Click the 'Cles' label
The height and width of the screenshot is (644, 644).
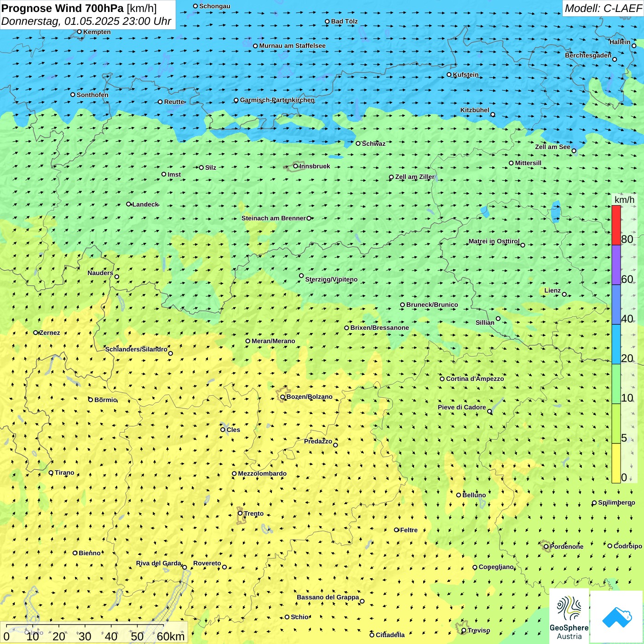233,430
